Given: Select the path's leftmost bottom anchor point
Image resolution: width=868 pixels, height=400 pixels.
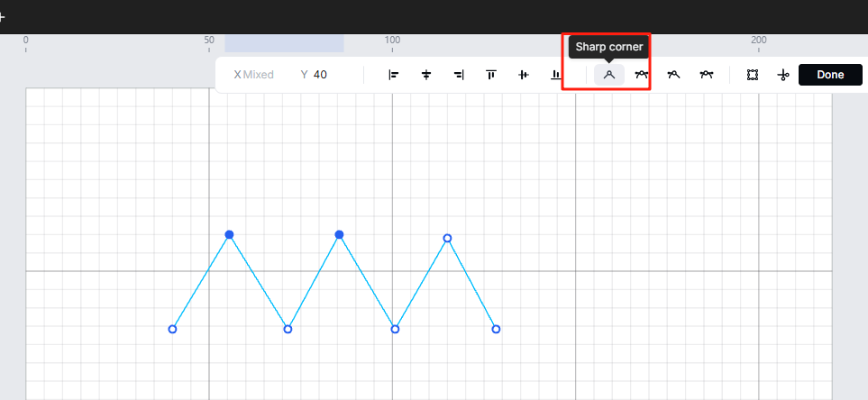Looking at the screenshot, I should click(x=173, y=329).
